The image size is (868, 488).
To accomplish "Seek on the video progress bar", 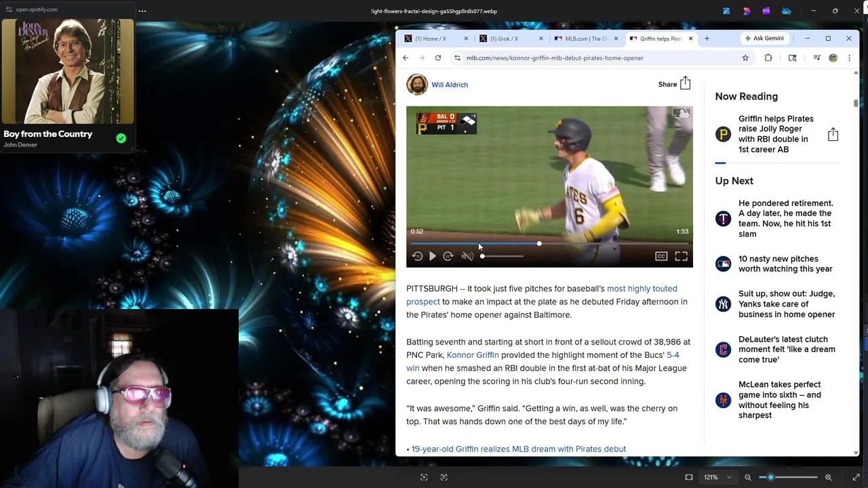I will (549, 243).
